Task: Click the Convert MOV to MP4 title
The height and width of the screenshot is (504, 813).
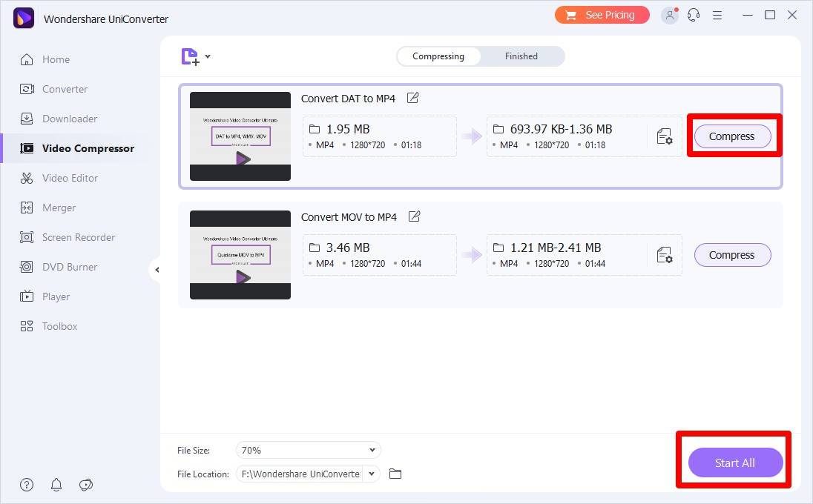Action: pyautogui.click(x=349, y=217)
